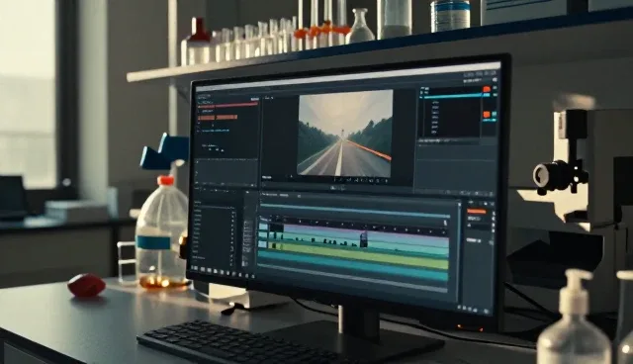This screenshot has width=633, height=364.
Task: Toggle the third track header square in the timeline
Action: pyautogui.click(x=262, y=244)
